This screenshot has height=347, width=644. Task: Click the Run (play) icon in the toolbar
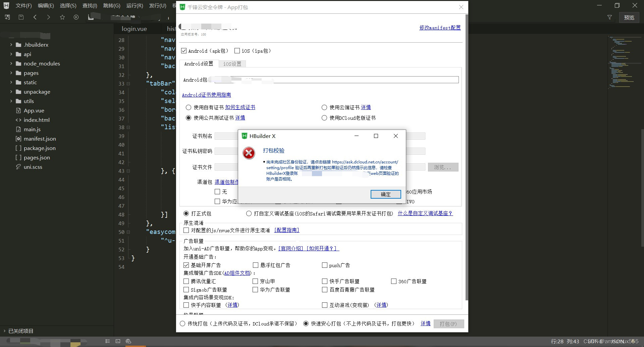tap(76, 17)
